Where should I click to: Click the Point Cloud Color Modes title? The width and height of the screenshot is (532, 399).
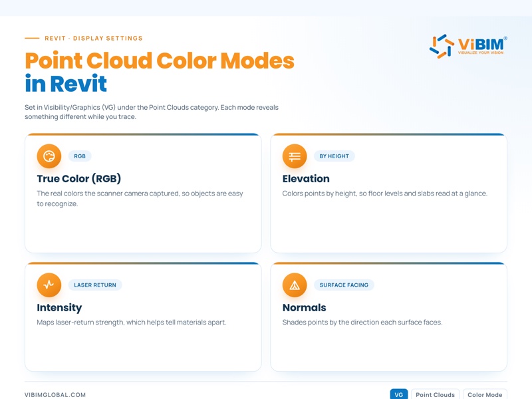point(160,61)
